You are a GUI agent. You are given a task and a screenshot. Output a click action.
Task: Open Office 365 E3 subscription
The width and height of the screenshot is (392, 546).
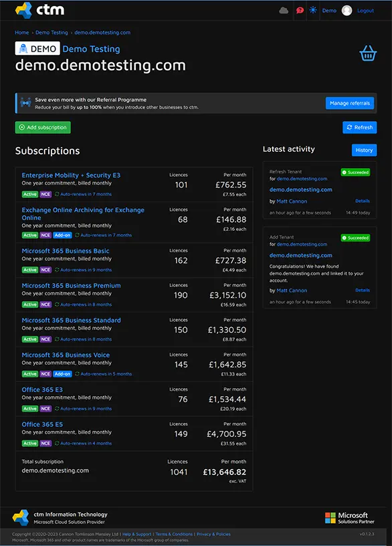[x=42, y=389]
